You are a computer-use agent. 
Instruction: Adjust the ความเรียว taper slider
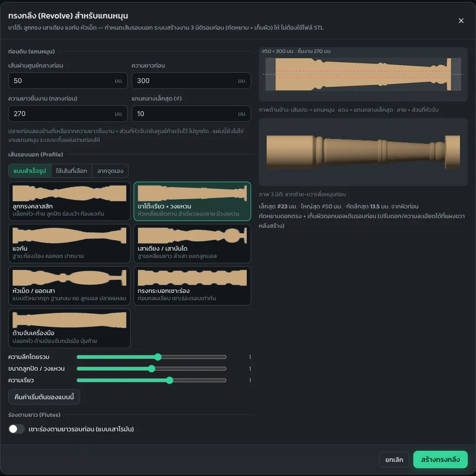[152, 380]
